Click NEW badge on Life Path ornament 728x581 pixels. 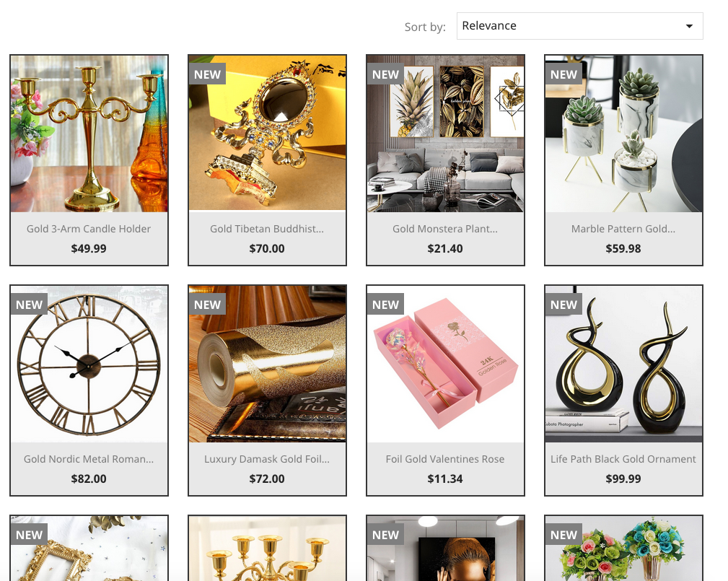point(563,304)
